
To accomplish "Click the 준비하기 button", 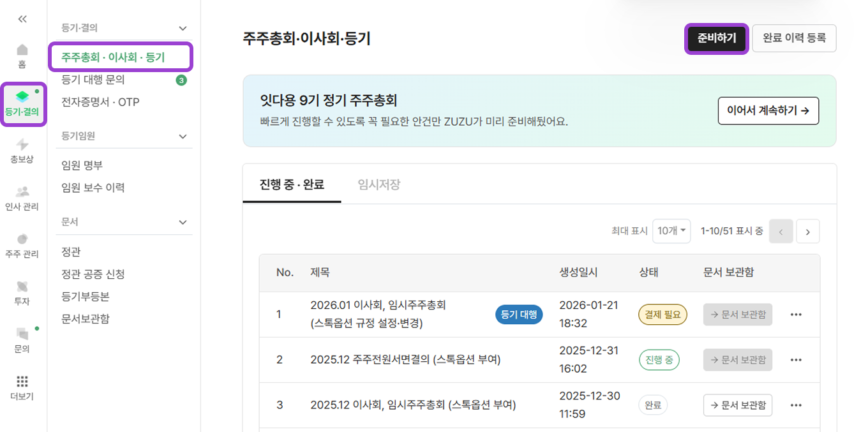I will point(716,38).
